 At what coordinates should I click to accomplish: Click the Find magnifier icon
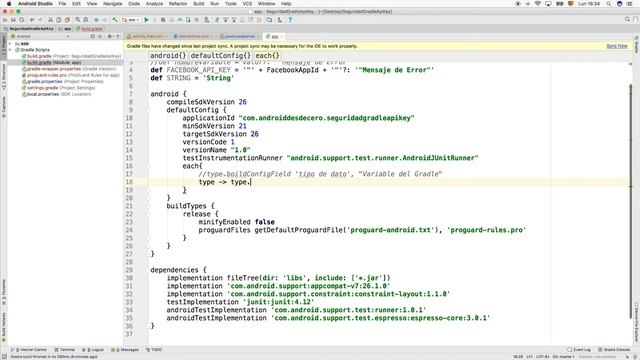77,20
